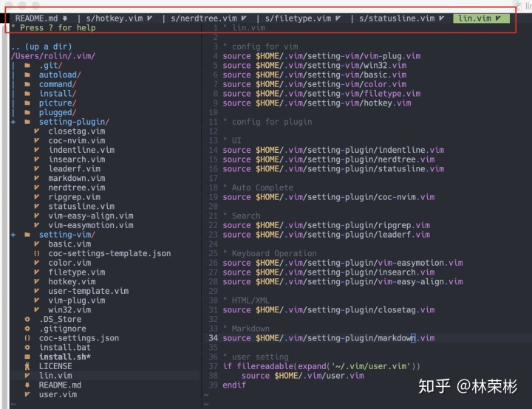Click the vim icon beside user.vim
532x409 pixels.
27,394
